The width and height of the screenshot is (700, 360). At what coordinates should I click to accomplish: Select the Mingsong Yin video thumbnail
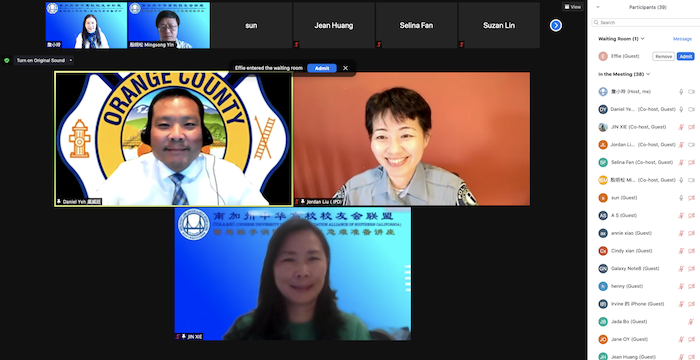(x=169, y=25)
